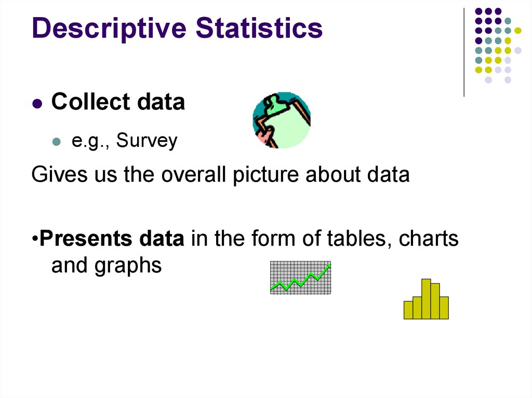Click the bold Presents data text

112,238
